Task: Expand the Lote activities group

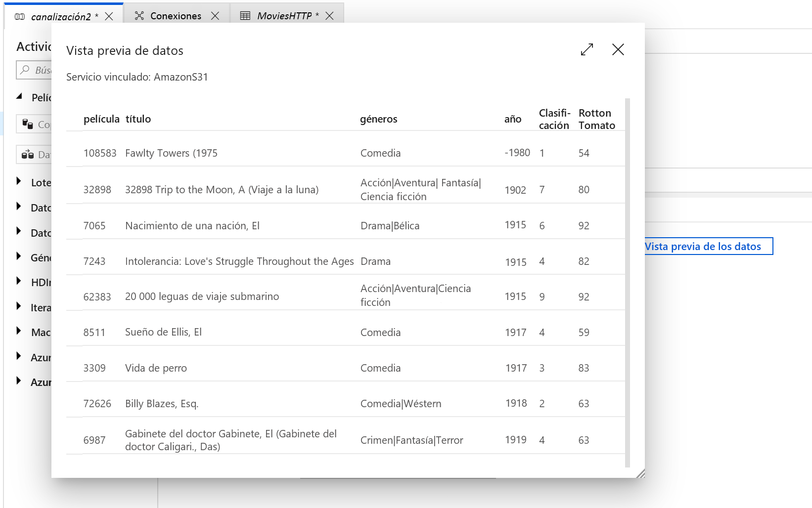Action: tap(19, 181)
